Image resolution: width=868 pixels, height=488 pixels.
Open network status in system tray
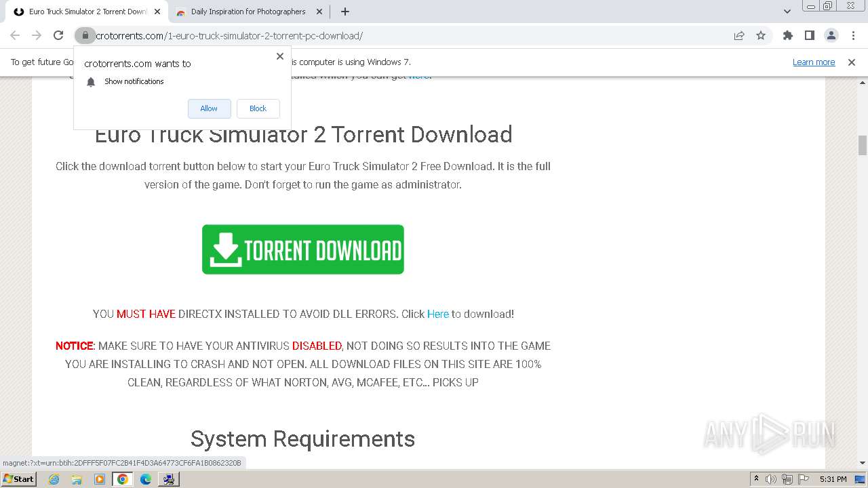[x=787, y=479]
